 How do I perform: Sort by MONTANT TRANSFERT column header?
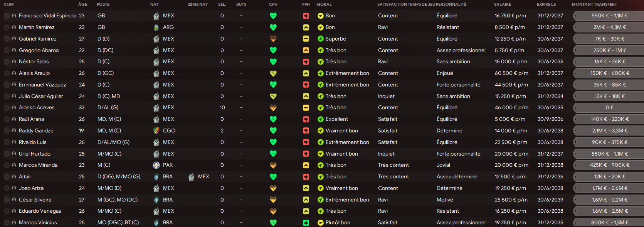(594, 4)
